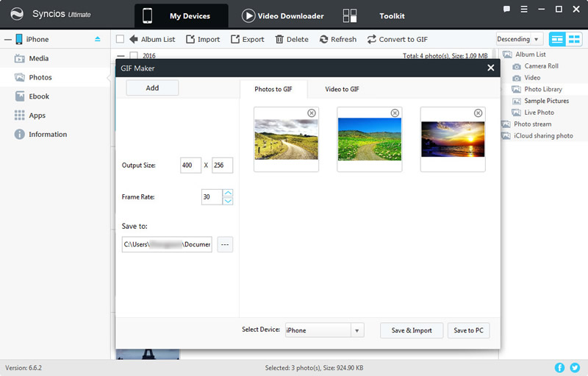Image resolution: width=588 pixels, height=376 pixels.
Task: Click Convert to GIF
Action: [398, 39]
